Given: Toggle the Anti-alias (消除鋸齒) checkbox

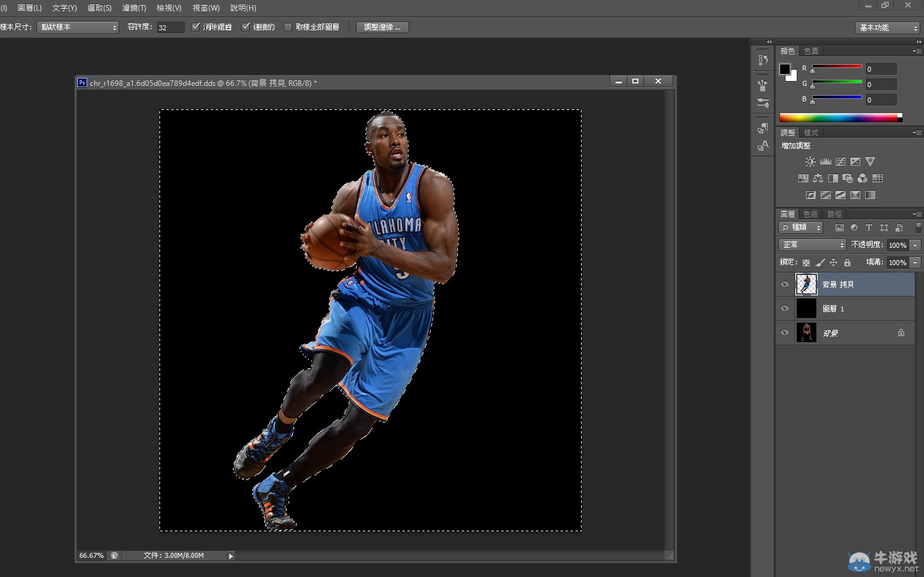Looking at the screenshot, I should point(195,27).
